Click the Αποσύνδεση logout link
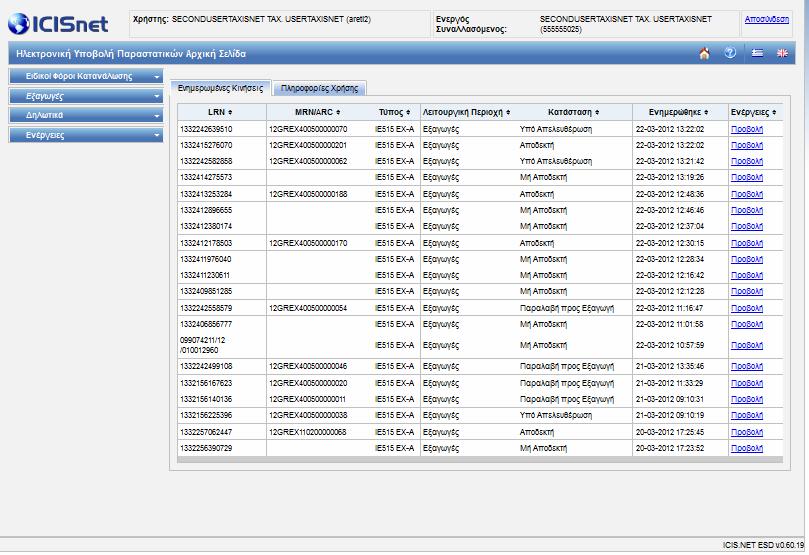Screen dimensions: 809x555 point(767,19)
